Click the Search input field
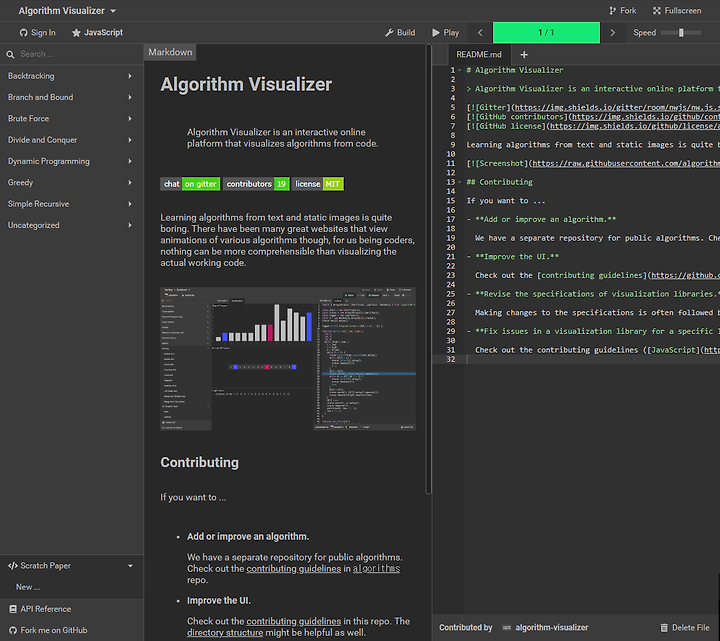720x641 pixels. (78, 54)
